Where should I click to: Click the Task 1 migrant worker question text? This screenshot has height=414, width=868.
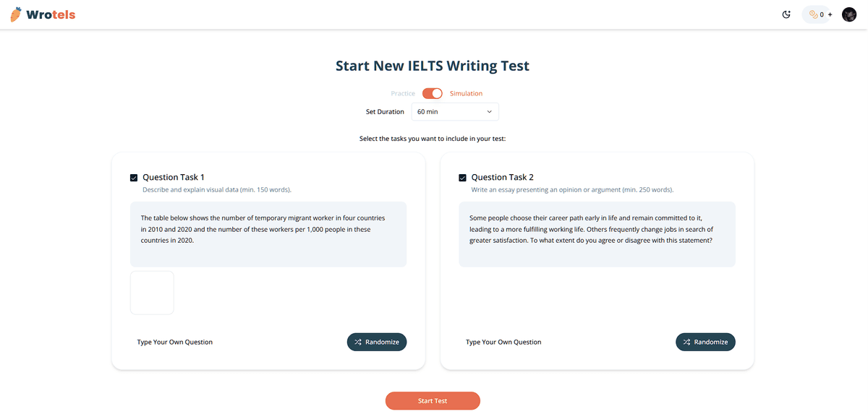point(263,229)
